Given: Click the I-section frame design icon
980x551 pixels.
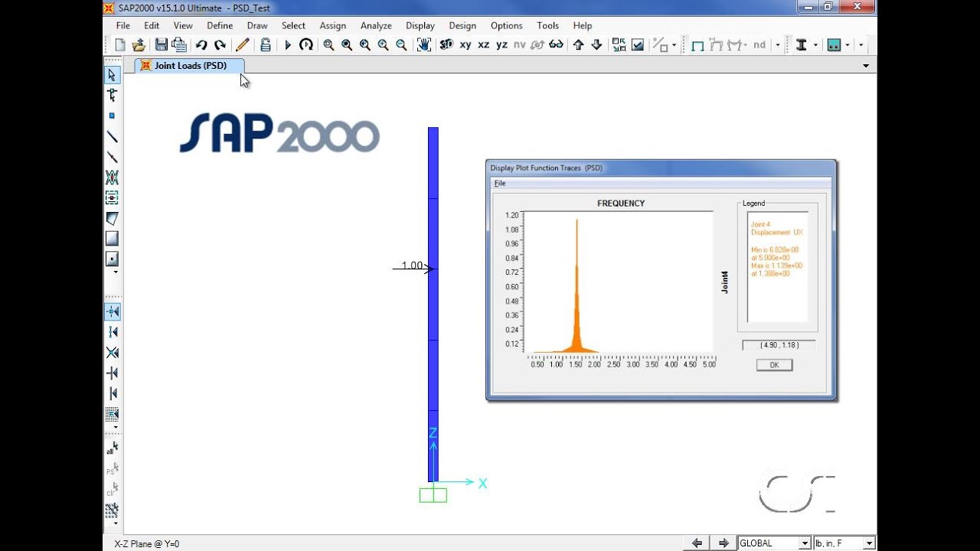Looking at the screenshot, I should (x=802, y=45).
